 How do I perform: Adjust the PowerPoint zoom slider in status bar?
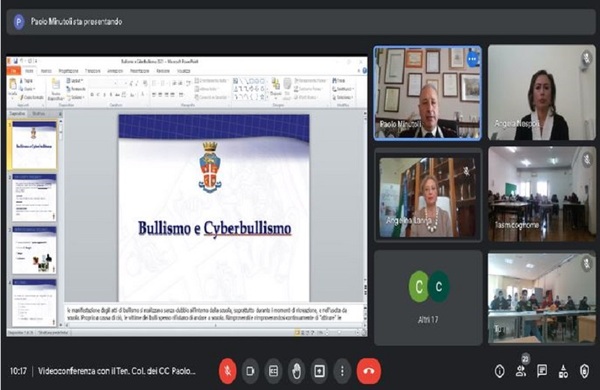click(340, 333)
